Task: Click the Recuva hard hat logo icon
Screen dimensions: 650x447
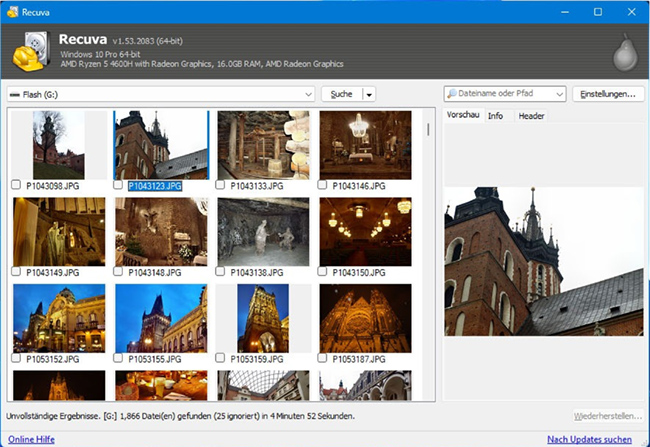Action: click(31, 51)
